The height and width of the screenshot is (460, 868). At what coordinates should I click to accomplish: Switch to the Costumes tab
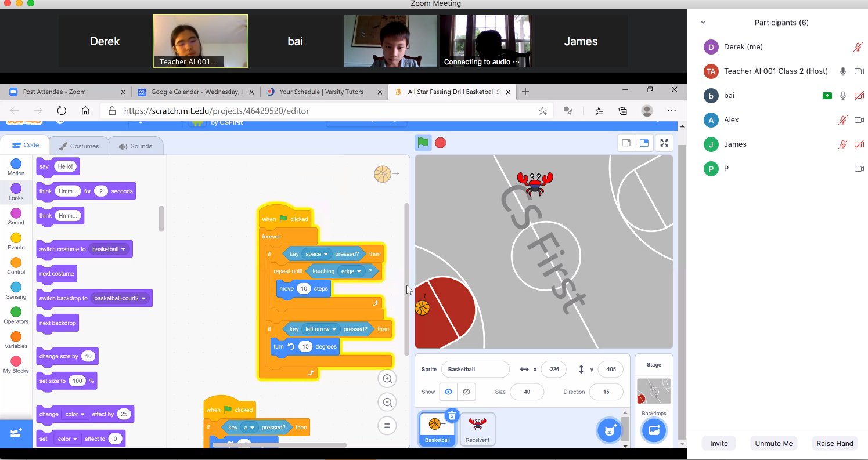[x=79, y=146]
